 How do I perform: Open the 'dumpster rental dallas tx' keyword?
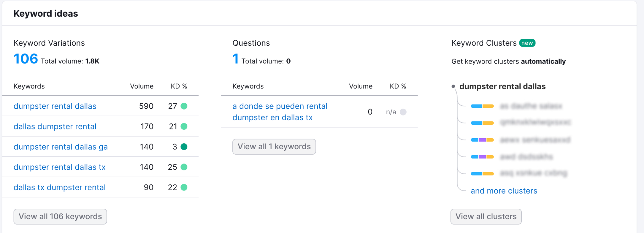pyautogui.click(x=59, y=167)
